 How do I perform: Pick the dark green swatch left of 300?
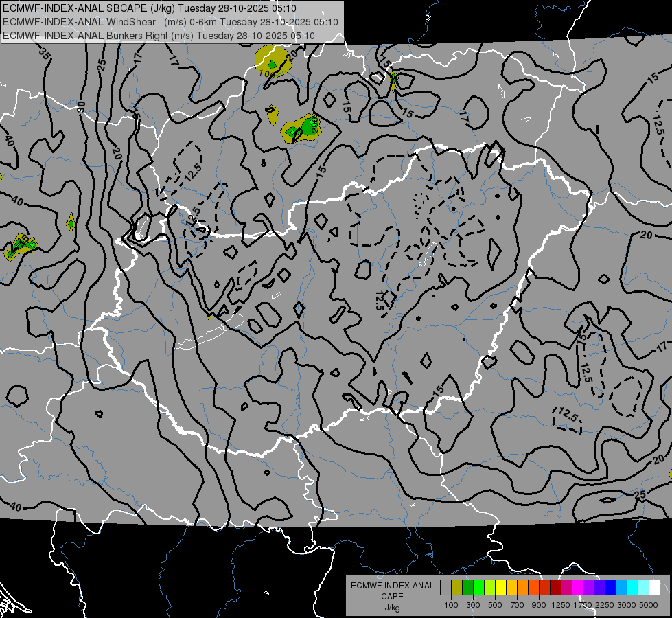(x=467, y=588)
